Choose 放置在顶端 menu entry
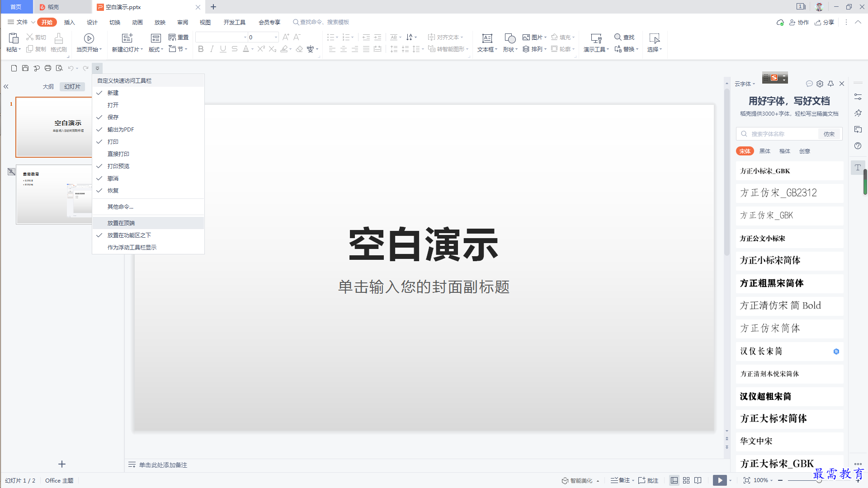 [x=148, y=223]
